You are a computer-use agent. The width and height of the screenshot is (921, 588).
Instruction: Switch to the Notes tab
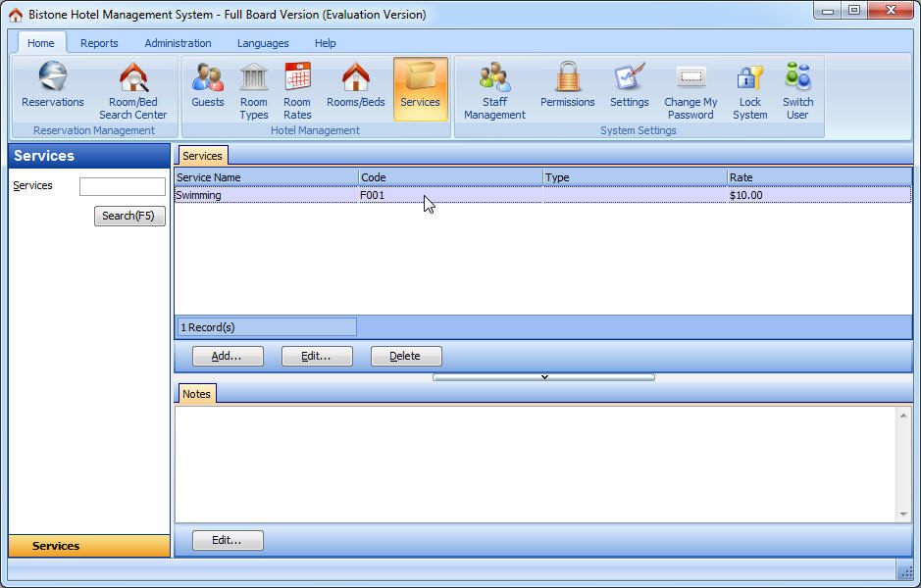click(196, 393)
